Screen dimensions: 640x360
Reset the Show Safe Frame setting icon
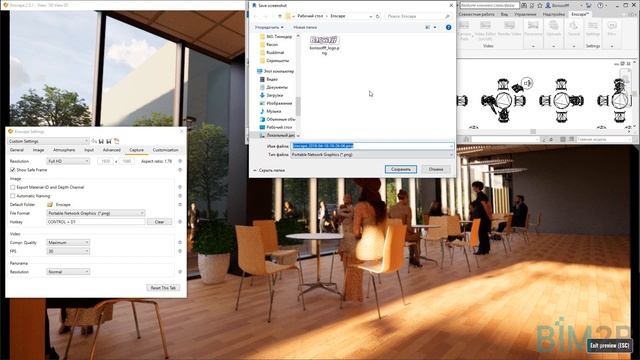click(180, 169)
